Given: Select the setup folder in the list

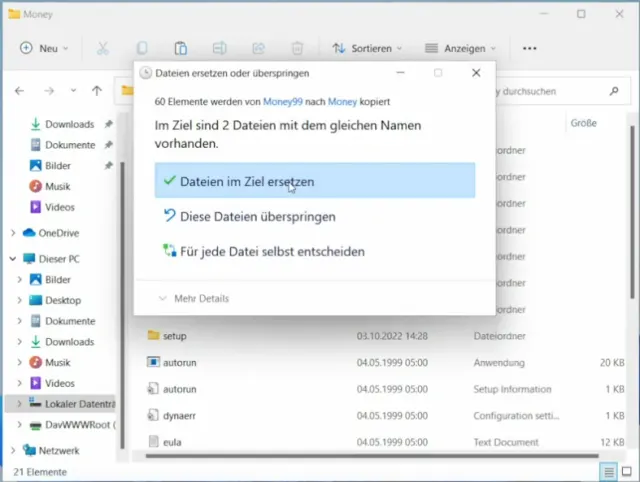Looking at the screenshot, I should [174, 336].
